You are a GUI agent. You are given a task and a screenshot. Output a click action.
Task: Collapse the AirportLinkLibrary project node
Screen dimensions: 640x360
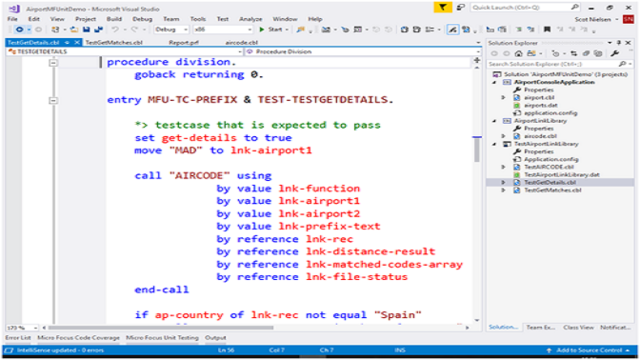coord(495,121)
